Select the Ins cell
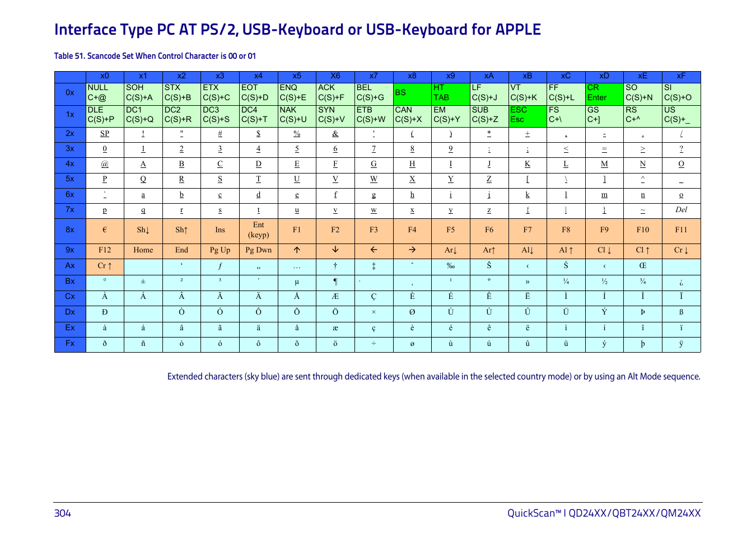The image size is (756, 534). tap(220, 231)
